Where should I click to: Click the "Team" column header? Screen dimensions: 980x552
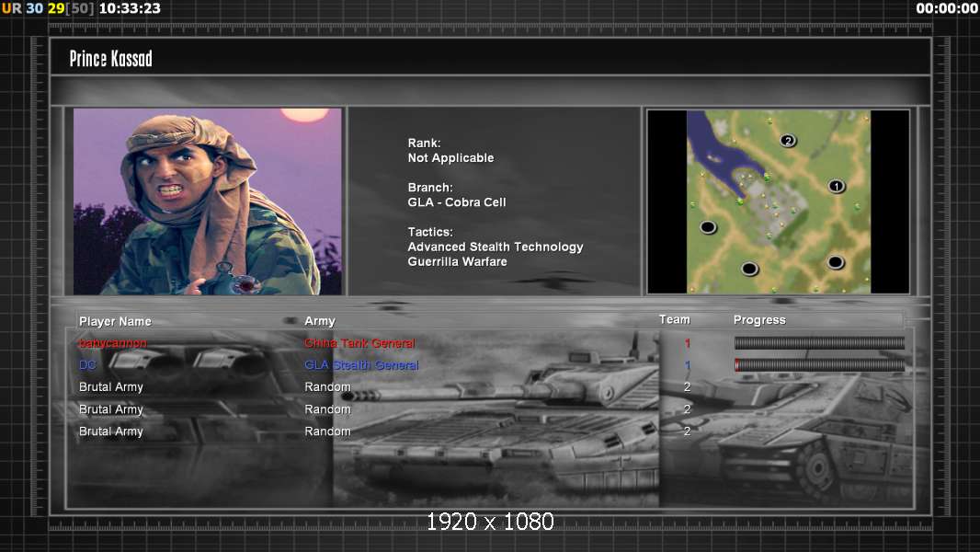(675, 319)
